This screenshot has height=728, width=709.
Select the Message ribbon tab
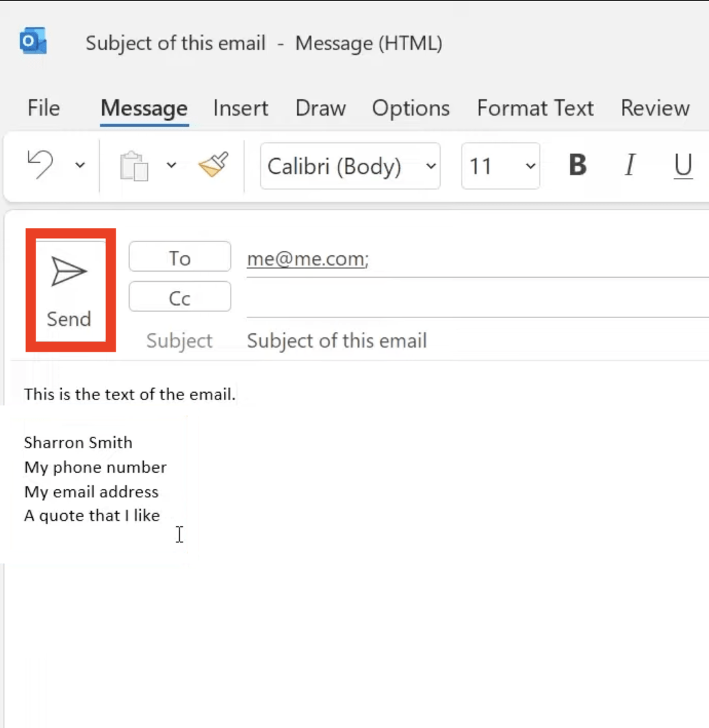click(144, 109)
